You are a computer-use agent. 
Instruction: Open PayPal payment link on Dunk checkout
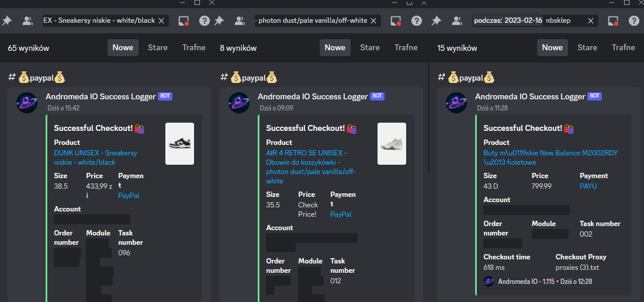point(129,196)
